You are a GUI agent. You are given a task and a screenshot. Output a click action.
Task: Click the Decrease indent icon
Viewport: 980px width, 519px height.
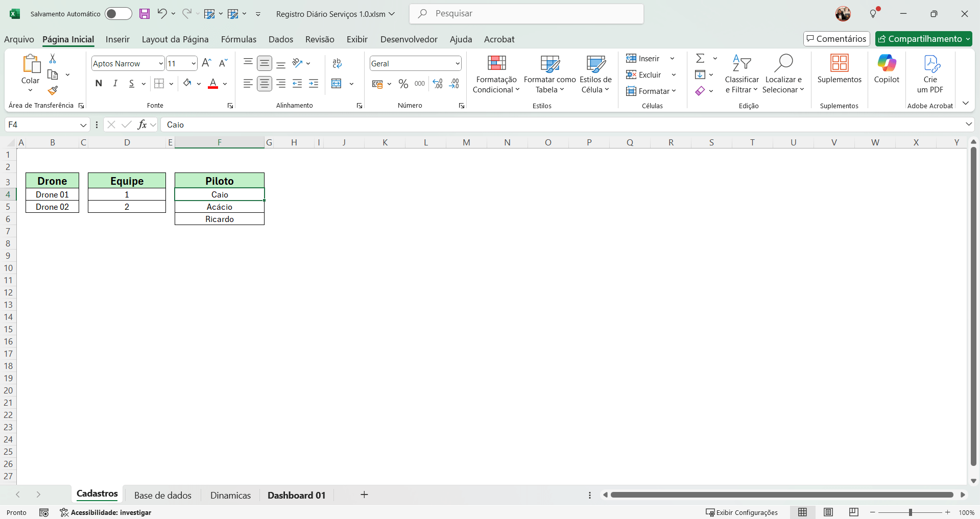(x=297, y=84)
